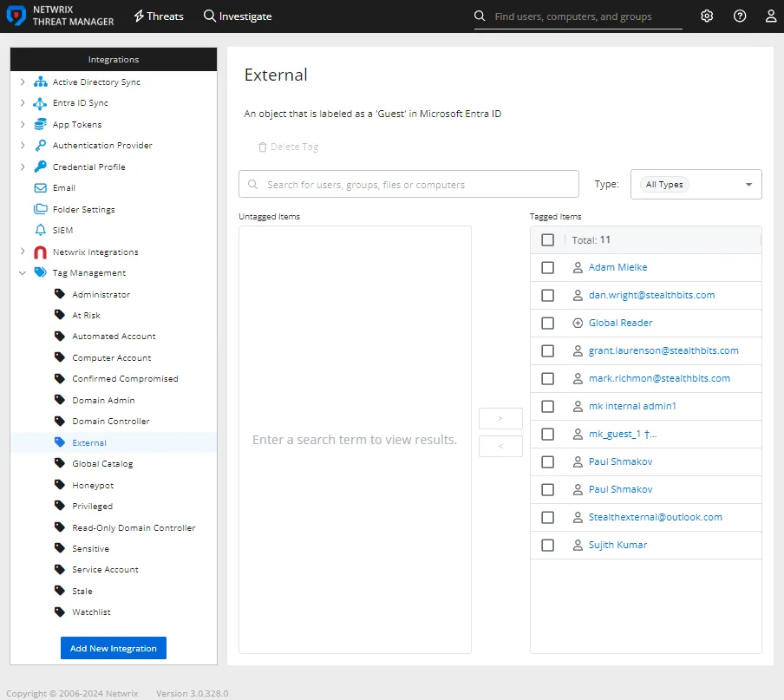Open the Global Reader link
The width and height of the screenshot is (784, 700).
point(620,323)
